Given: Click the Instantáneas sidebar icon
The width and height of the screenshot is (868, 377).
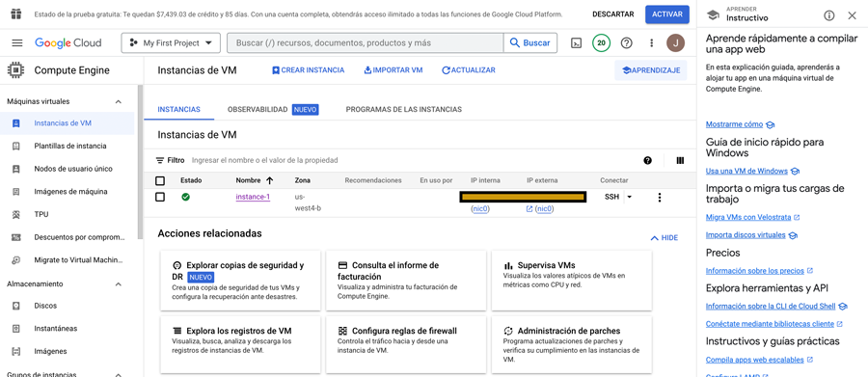Looking at the screenshot, I should [x=16, y=328].
